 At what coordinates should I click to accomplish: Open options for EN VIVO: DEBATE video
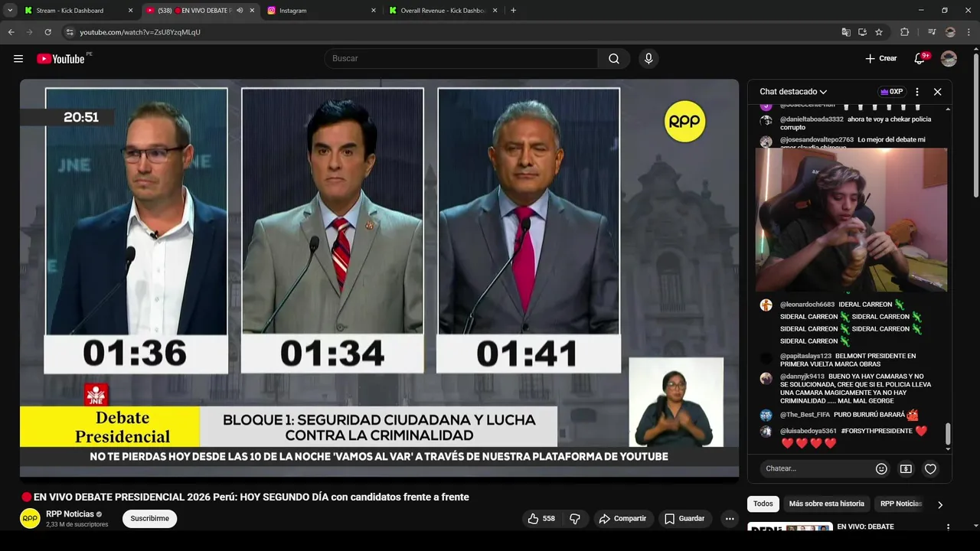(x=948, y=527)
